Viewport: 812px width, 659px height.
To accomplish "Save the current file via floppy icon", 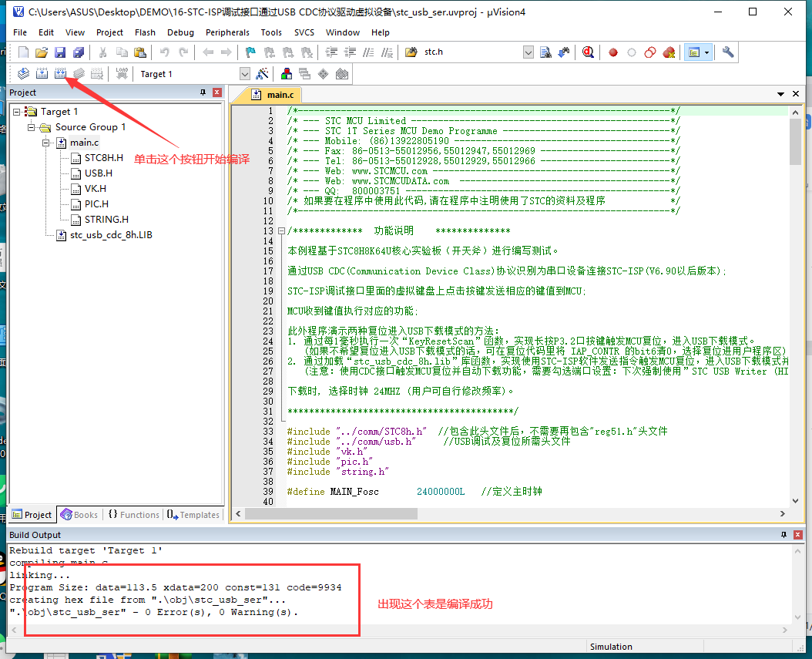I will coord(60,52).
